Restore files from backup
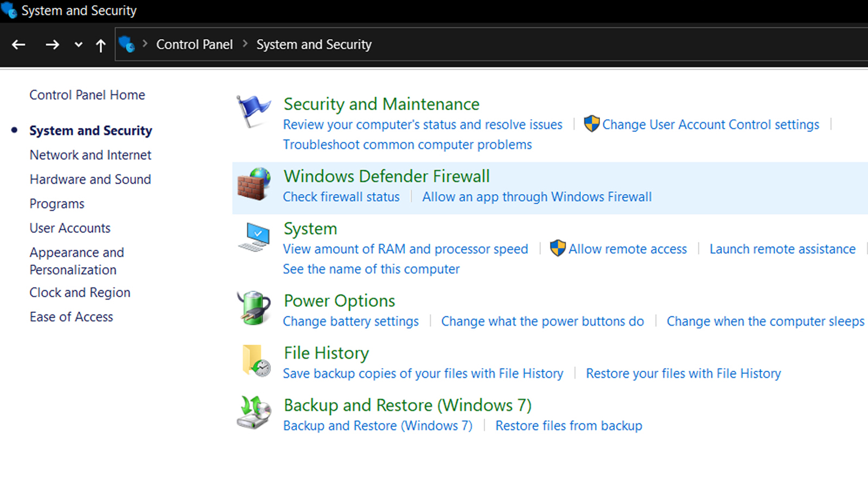868x488 pixels. pos(569,426)
